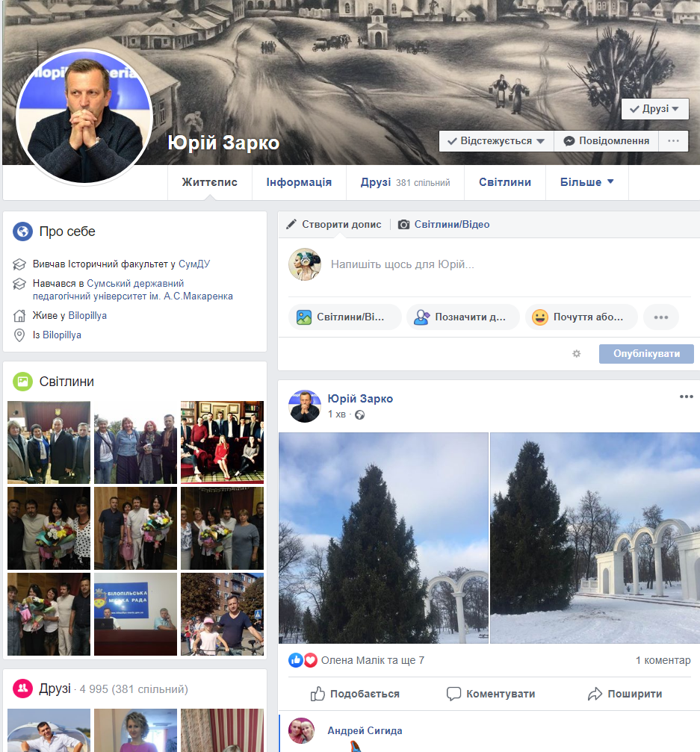Open the post author's small avatar
This screenshot has width=700, height=752.
click(x=305, y=406)
